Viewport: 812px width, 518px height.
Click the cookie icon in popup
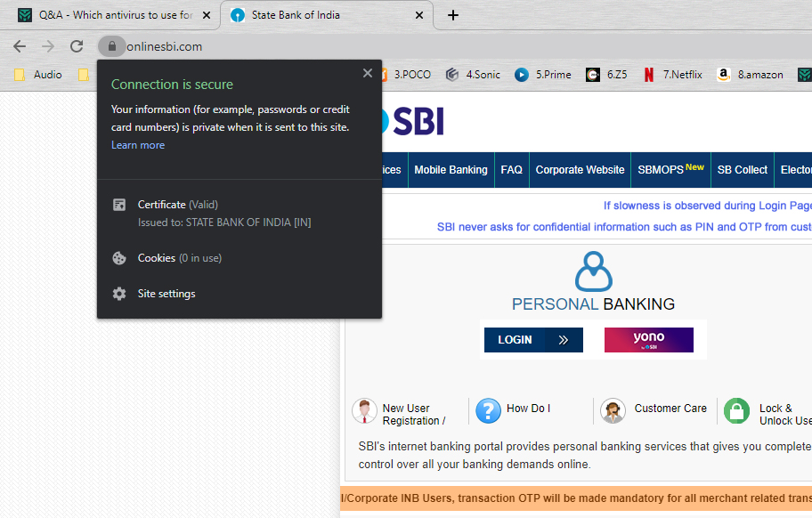pyautogui.click(x=119, y=258)
